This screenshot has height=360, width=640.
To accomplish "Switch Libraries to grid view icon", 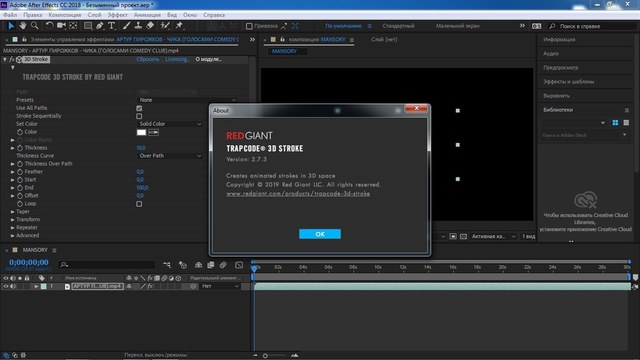I will (615, 122).
